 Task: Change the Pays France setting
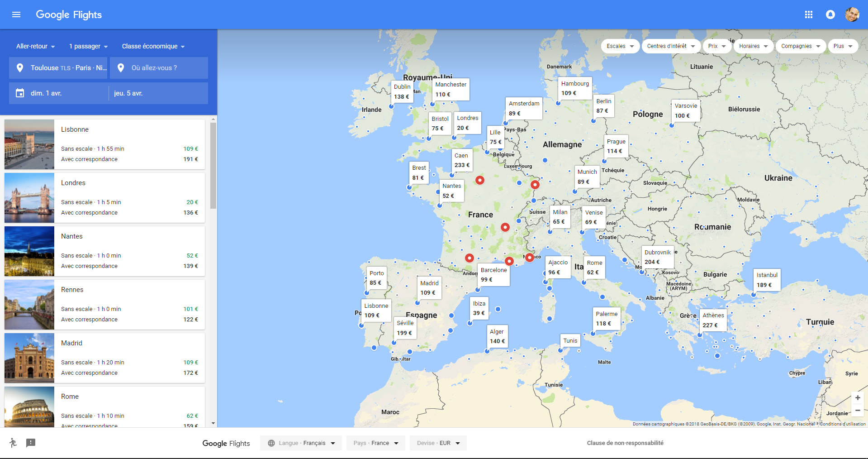(x=376, y=443)
